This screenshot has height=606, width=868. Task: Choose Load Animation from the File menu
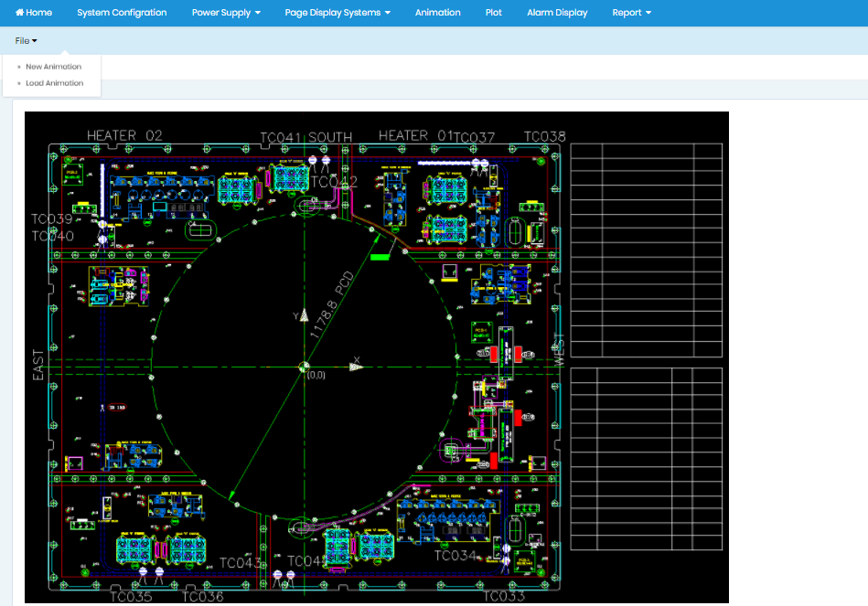pyautogui.click(x=54, y=83)
